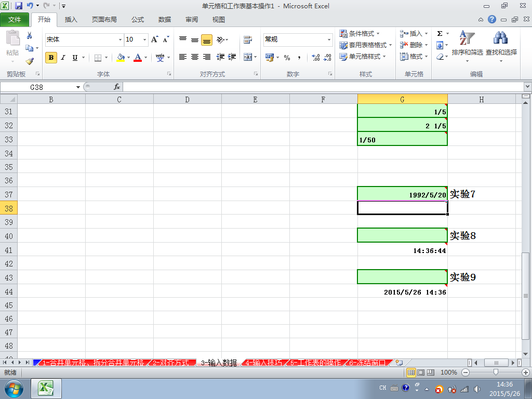
Task: Click the formula bar input field
Action: point(323,87)
